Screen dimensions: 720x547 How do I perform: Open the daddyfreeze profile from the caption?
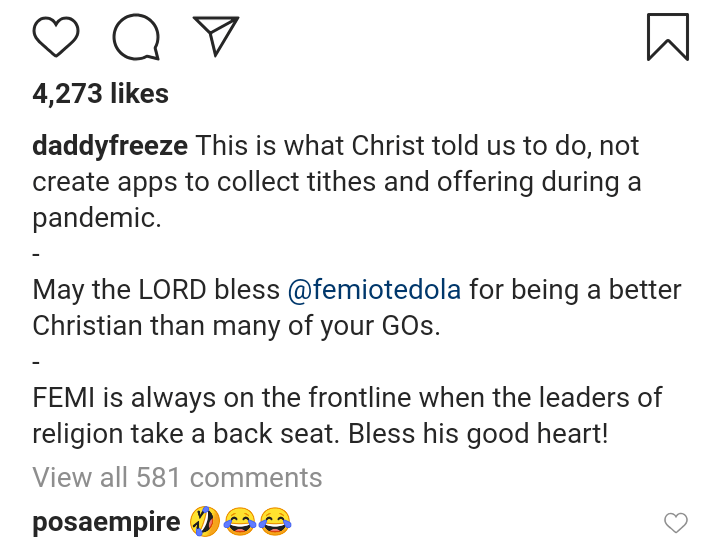110,146
